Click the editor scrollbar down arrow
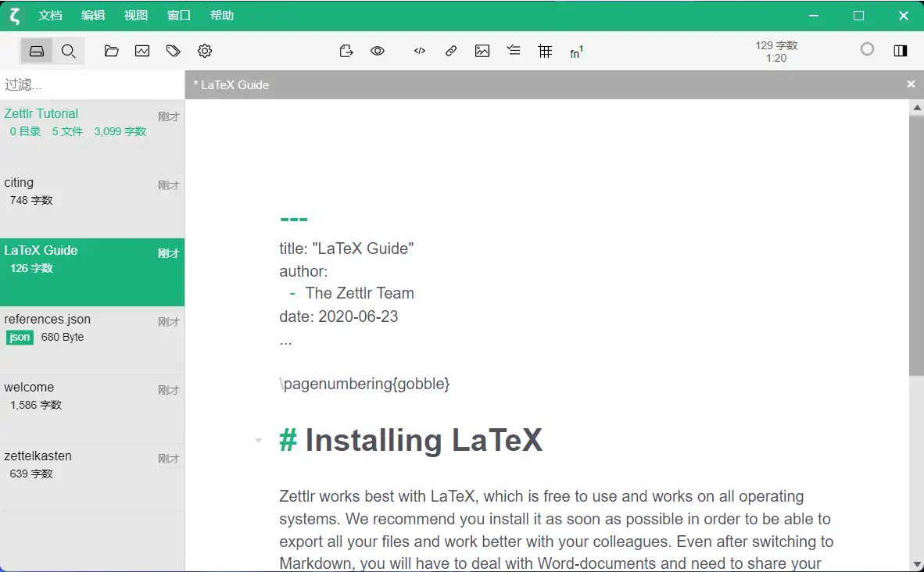Screen dimensions: 924x572 pyautogui.click(x=917, y=564)
